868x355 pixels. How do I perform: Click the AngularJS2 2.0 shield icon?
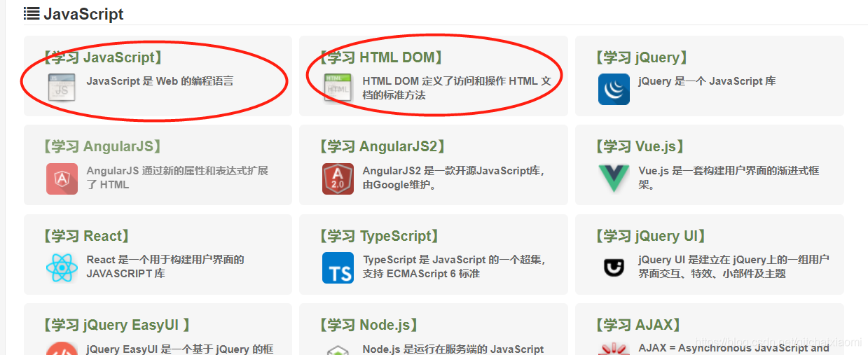coord(338,179)
